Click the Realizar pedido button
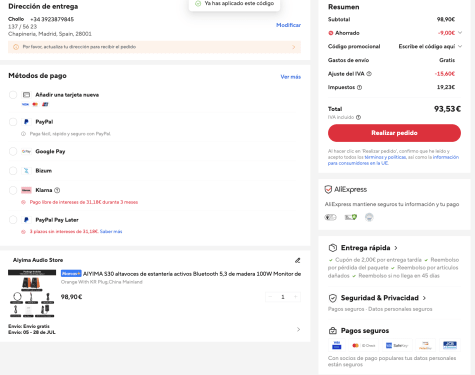The height and width of the screenshot is (375, 475). pyautogui.click(x=394, y=133)
